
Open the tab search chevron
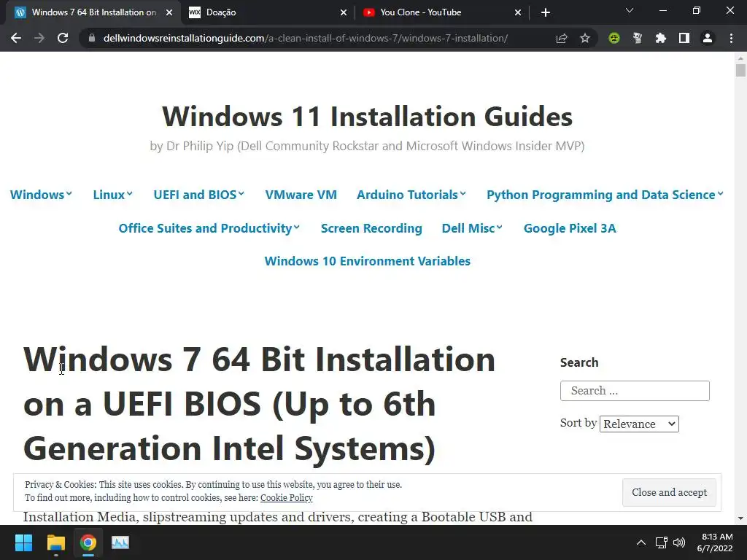630,10
